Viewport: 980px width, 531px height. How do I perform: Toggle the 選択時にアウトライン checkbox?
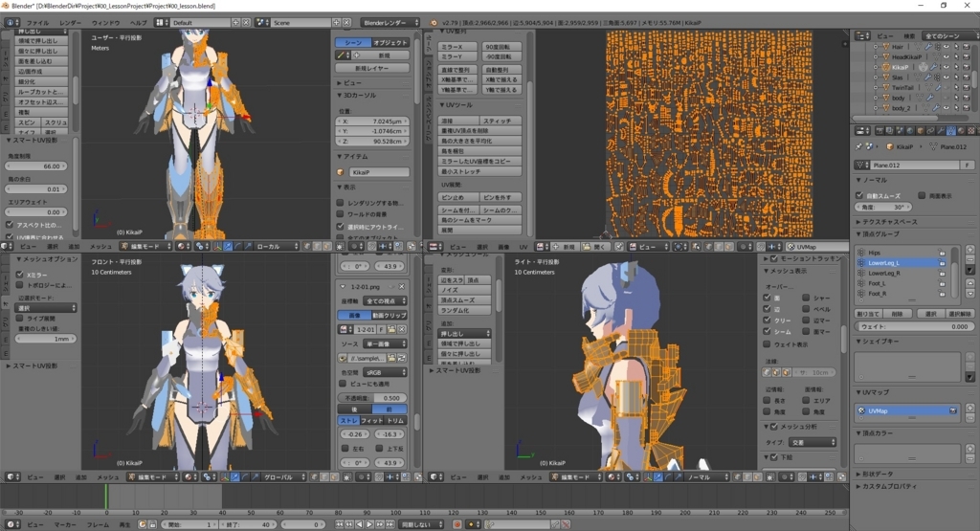(341, 226)
